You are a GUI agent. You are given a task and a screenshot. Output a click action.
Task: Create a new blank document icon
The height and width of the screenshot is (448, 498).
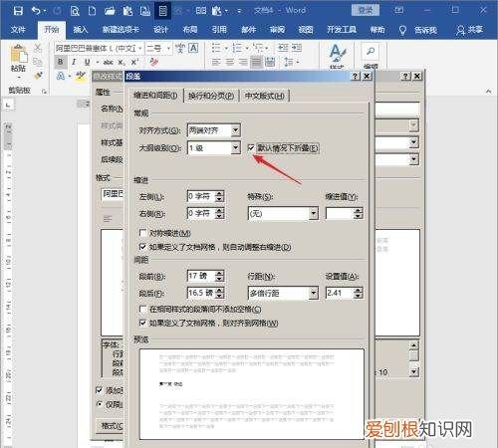click(x=92, y=11)
